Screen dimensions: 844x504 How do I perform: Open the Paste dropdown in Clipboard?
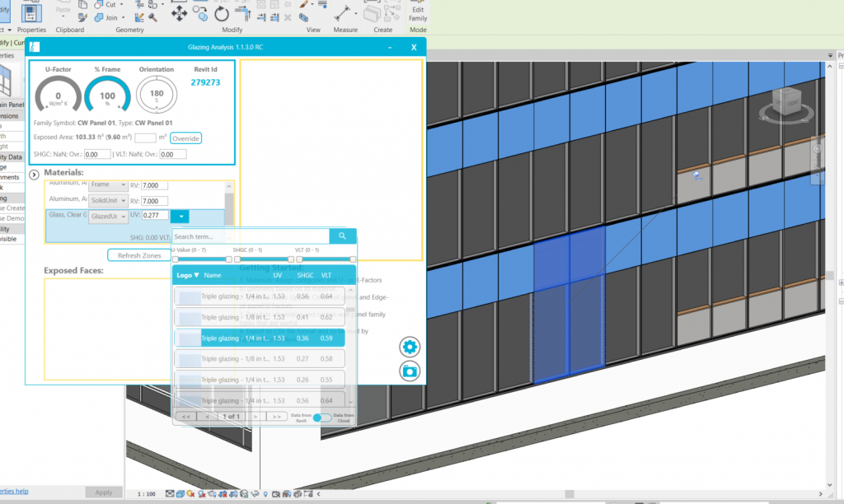63,16
